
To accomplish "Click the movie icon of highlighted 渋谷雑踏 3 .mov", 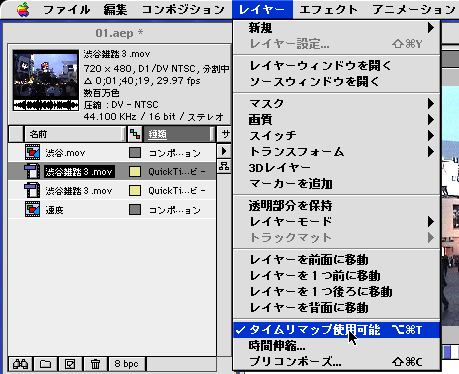I will (x=32, y=172).
